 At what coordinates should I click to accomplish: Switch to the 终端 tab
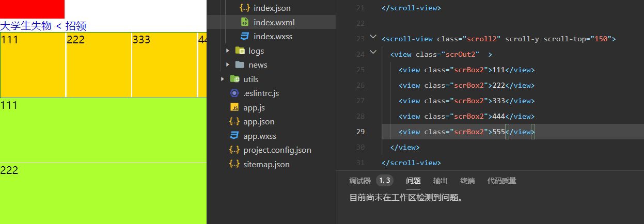coord(467,181)
